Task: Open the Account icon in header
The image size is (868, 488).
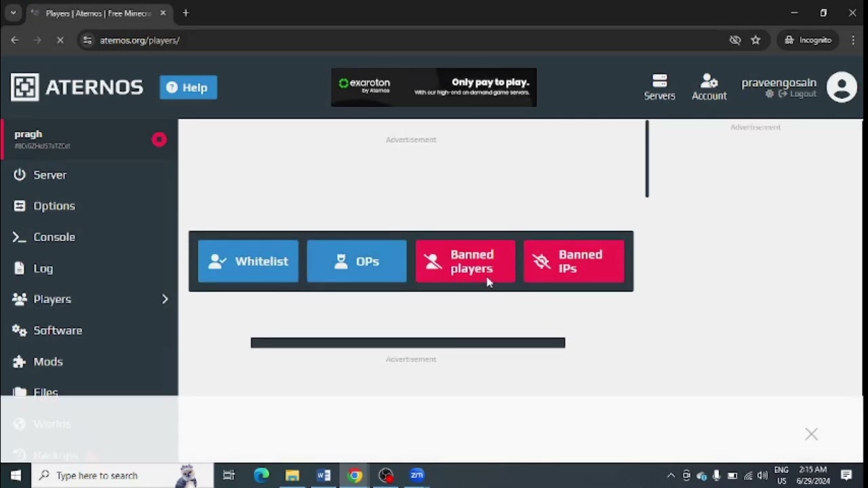Action: tap(709, 87)
